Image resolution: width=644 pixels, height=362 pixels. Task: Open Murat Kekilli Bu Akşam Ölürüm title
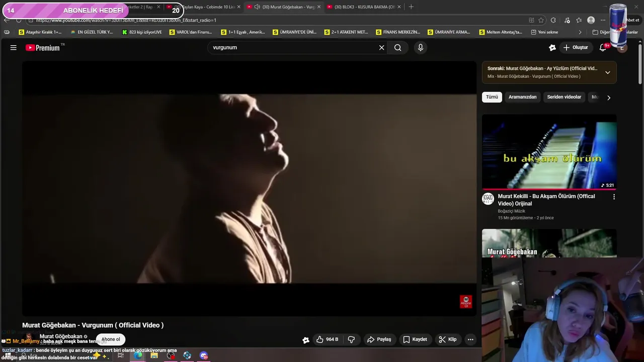(x=546, y=200)
